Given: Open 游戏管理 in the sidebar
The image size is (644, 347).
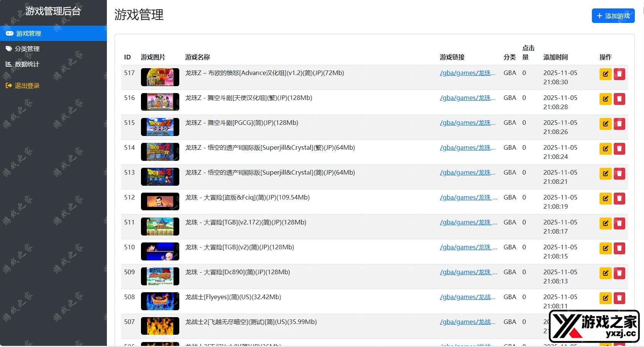Looking at the screenshot, I should click(x=53, y=33).
